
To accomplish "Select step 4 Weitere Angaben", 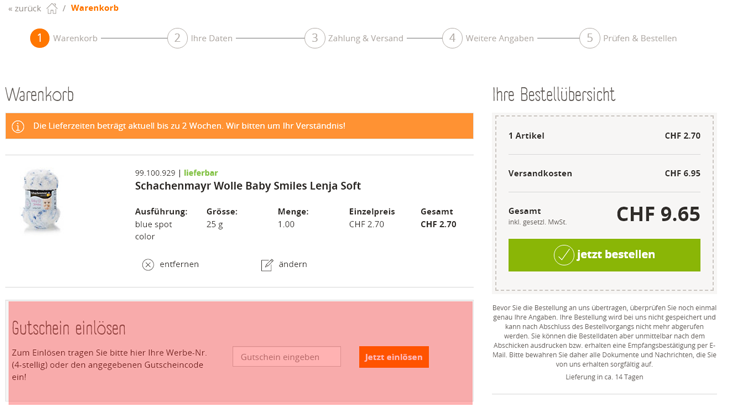I will (452, 38).
